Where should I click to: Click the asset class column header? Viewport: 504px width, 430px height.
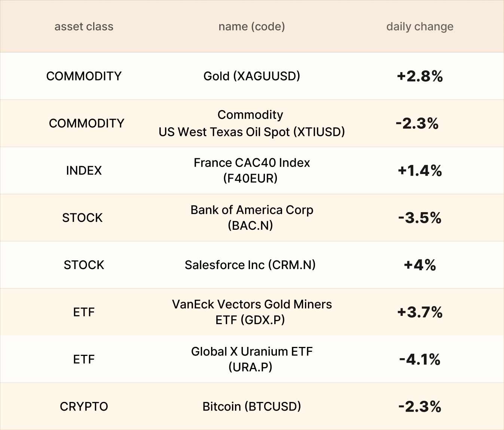[84, 27]
